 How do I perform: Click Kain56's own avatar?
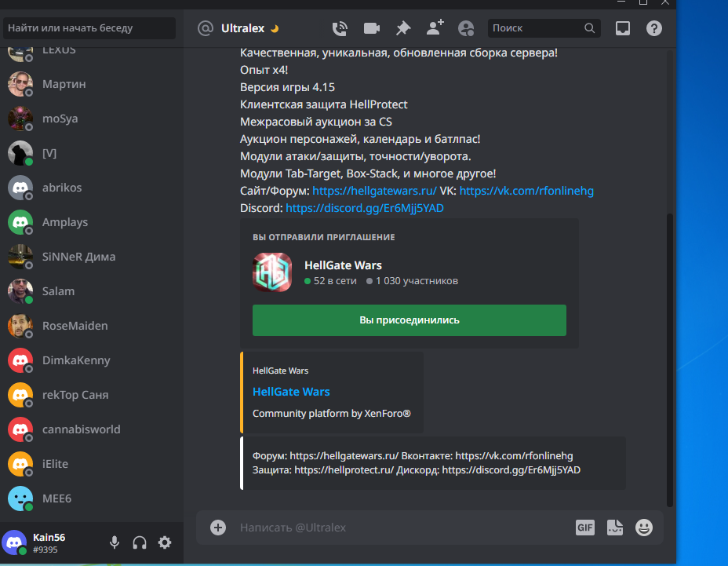click(x=14, y=542)
